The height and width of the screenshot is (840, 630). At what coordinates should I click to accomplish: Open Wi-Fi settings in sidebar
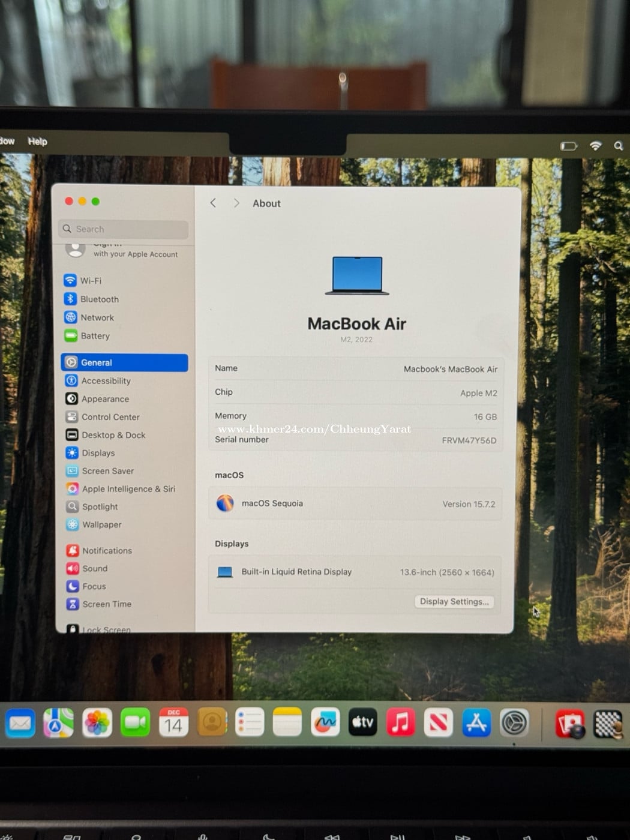pyautogui.click(x=91, y=281)
